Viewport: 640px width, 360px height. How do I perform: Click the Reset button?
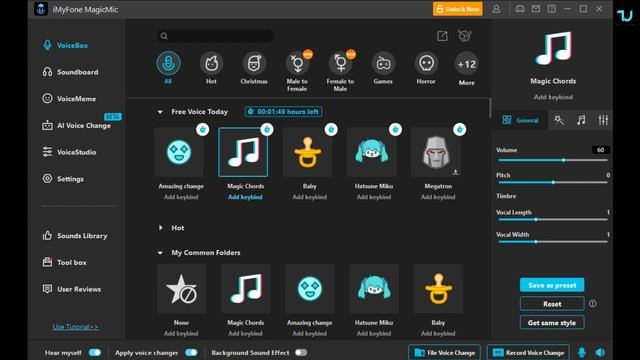[x=552, y=304]
